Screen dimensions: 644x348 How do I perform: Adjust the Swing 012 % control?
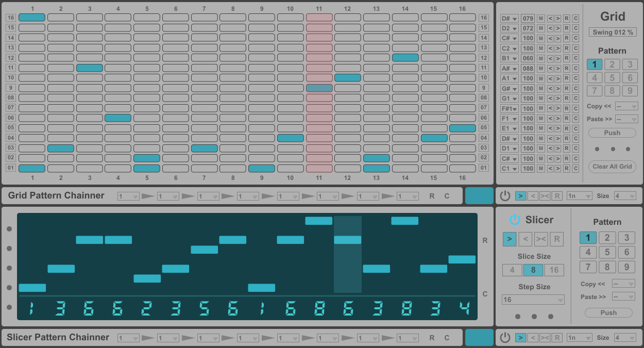tap(613, 32)
